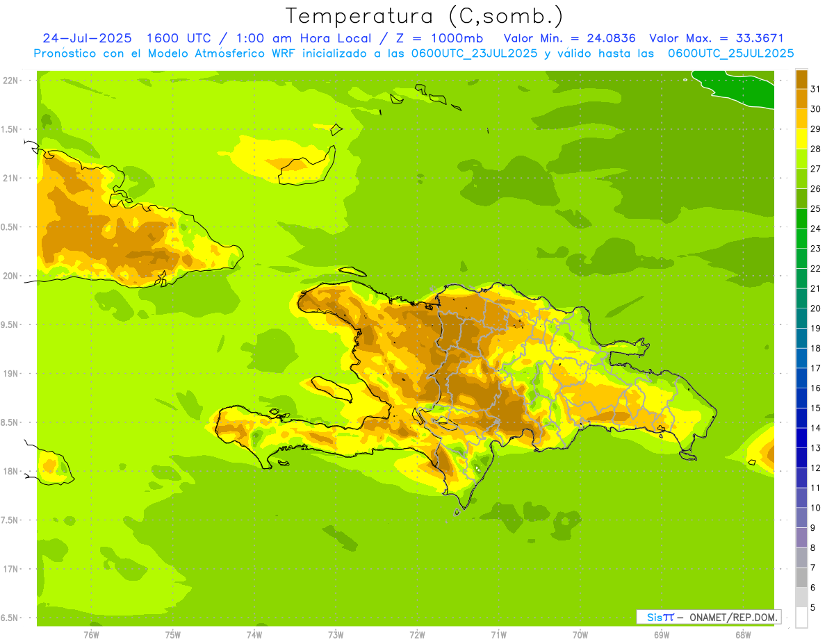The width and height of the screenshot is (834, 644).
Task: Pick the green swatch between 24 and 25
Action: pos(801,219)
